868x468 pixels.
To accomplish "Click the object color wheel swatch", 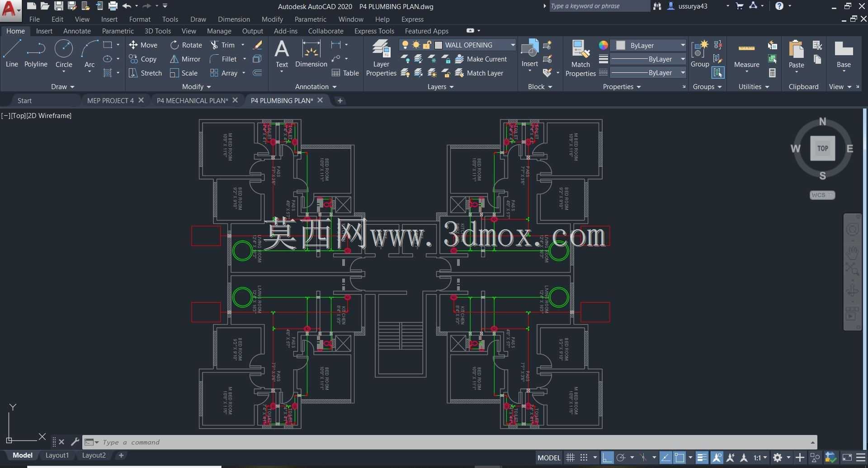I will click(604, 45).
